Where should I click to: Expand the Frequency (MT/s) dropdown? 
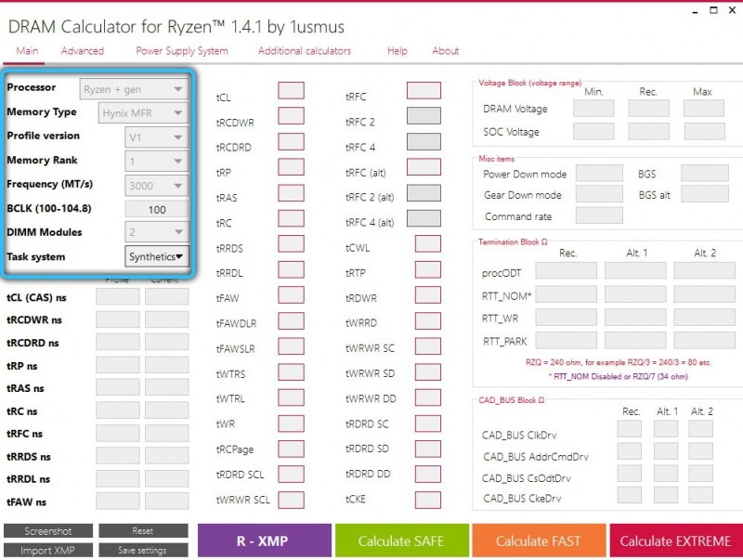(156, 185)
